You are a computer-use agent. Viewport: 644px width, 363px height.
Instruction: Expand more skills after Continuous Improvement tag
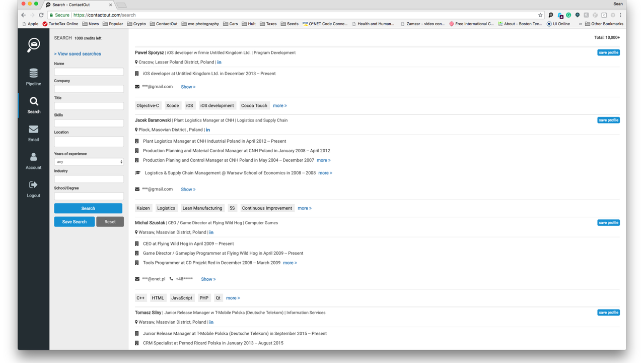click(305, 208)
